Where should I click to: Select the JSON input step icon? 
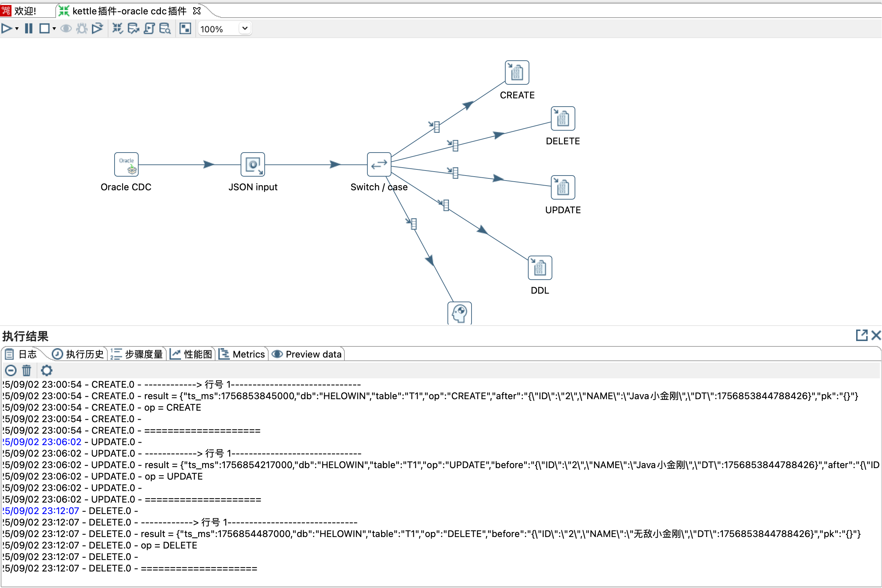252,164
